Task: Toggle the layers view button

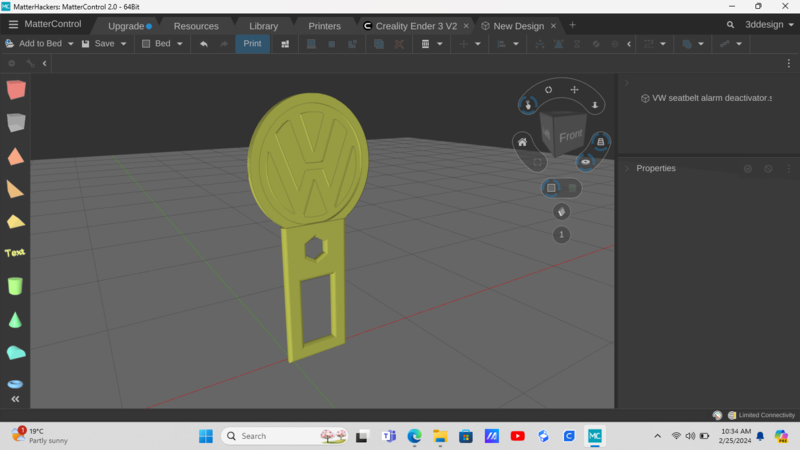Action: point(600,142)
